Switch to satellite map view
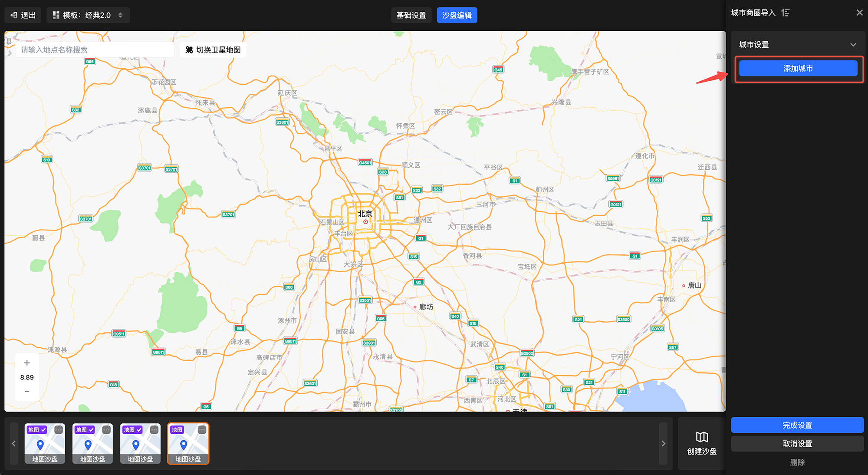 [x=213, y=50]
